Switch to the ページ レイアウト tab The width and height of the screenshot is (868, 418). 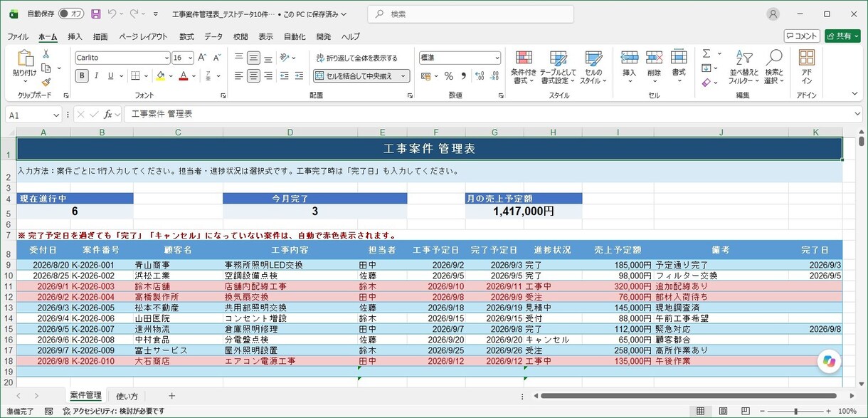point(143,36)
